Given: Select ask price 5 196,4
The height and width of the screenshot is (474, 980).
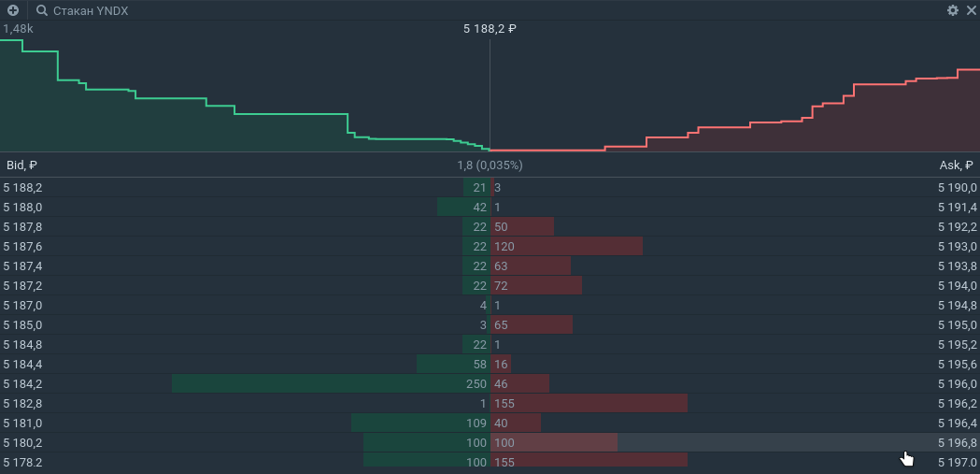Looking at the screenshot, I should pos(957,424).
